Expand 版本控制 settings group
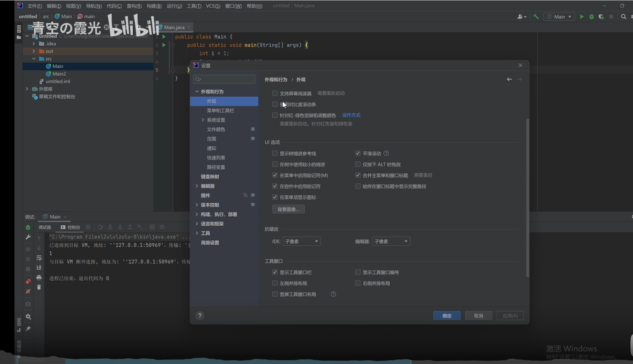 [197, 205]
